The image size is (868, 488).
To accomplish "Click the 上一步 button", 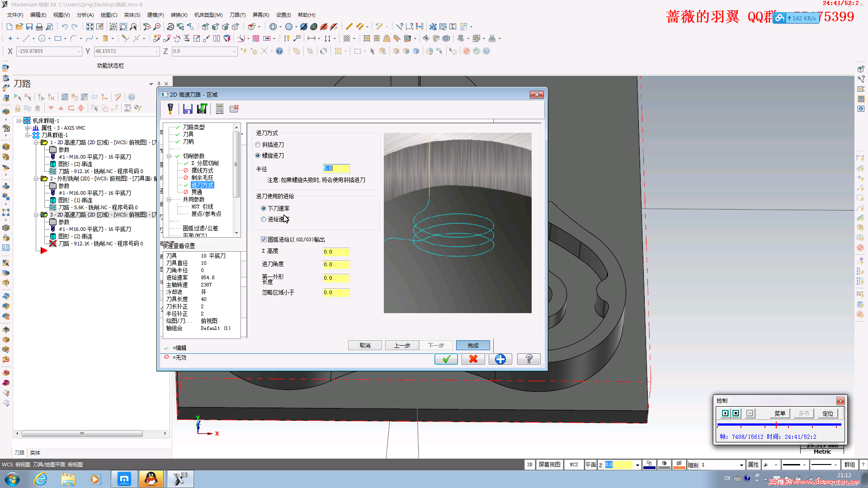I will 402,346.
